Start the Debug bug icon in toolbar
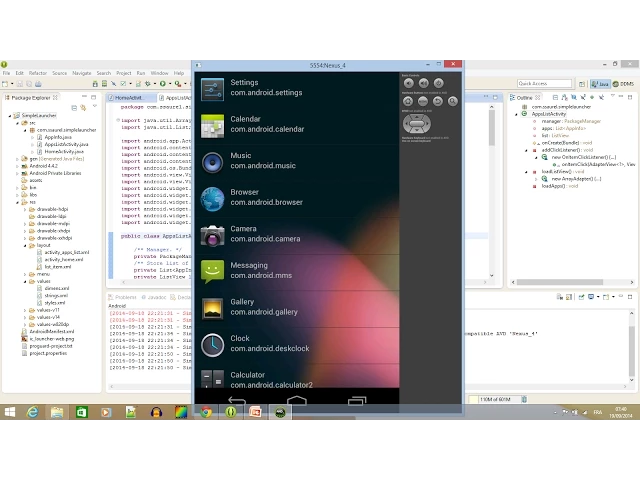Image resolution: width=640 pixels, height=480 pixels. pyautogui.click(x=147, y=84)
